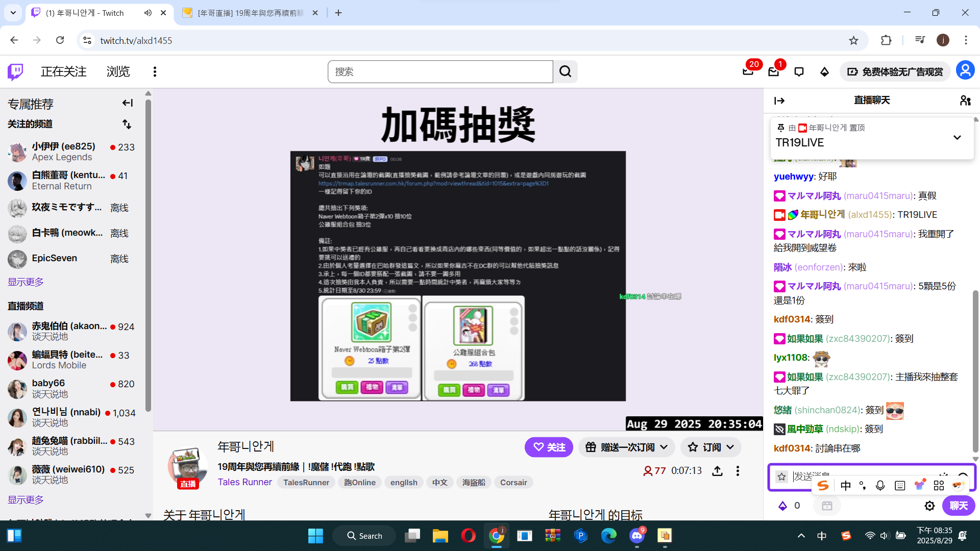Click the purple 关注 follow button

549,447
